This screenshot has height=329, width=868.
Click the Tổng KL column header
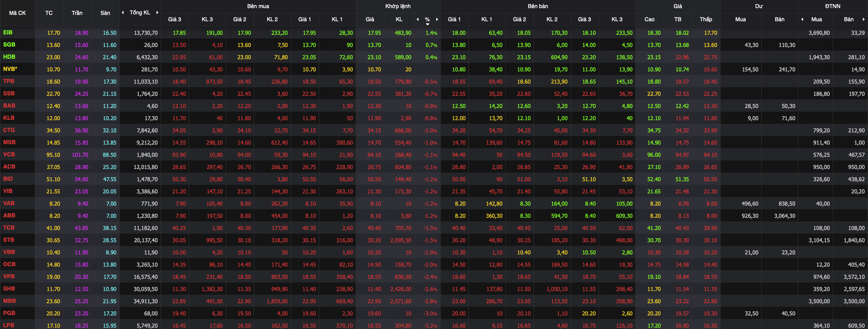(140, 13)
